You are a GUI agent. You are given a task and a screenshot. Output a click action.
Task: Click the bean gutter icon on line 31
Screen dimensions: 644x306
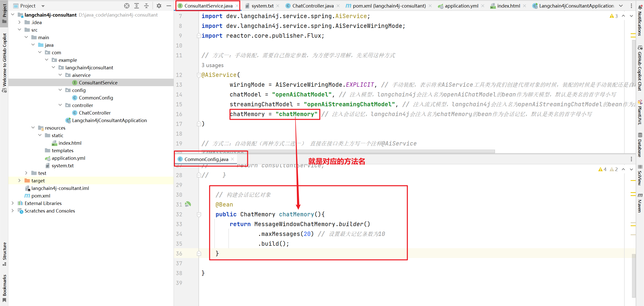(188, 204)
